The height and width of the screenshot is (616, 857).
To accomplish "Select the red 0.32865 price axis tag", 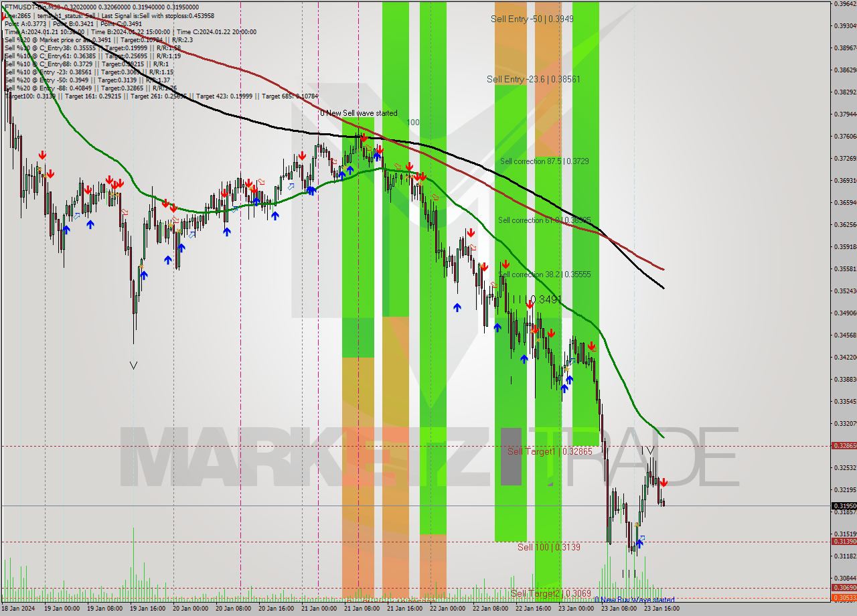I will click(844, 446).
